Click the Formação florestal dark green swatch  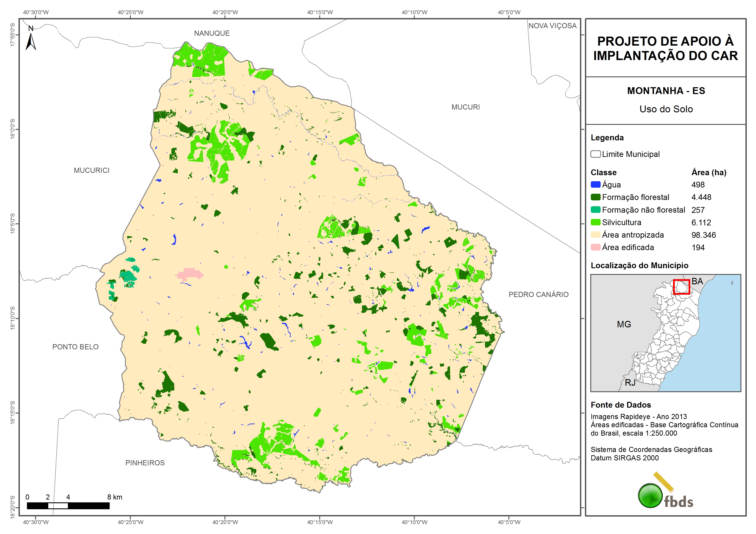click(595, 197)
